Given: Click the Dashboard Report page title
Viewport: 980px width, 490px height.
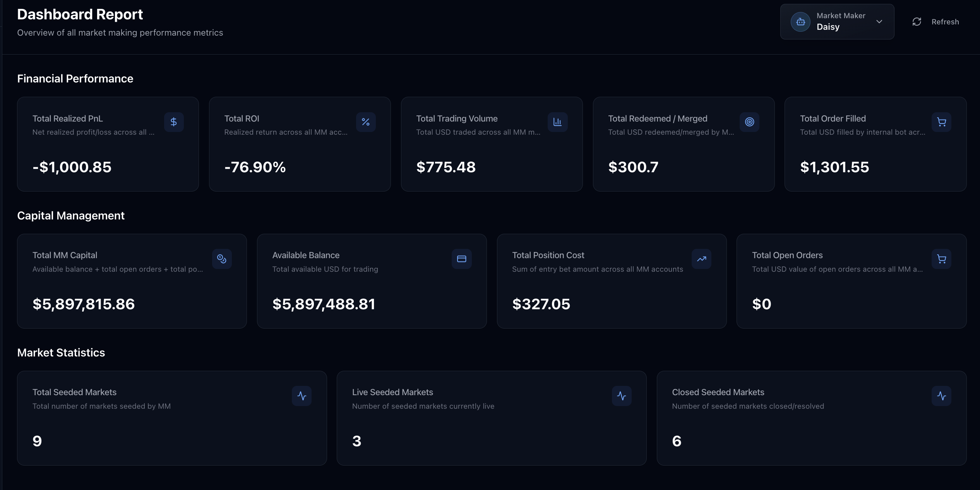Looking at the screenshot, I should click(x=80, y=14).
